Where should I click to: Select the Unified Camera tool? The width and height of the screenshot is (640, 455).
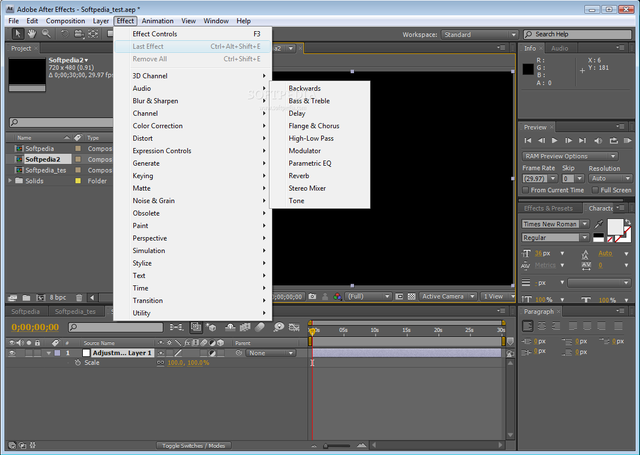click(79, 34)
